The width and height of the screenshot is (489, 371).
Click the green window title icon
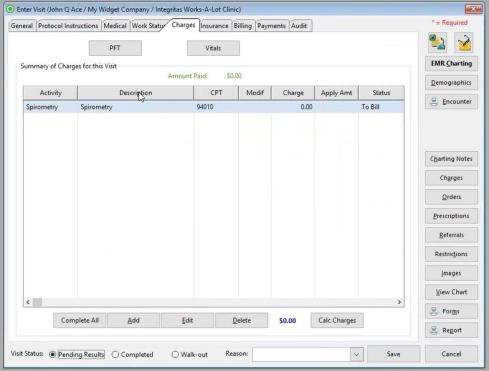coord(10,9)
